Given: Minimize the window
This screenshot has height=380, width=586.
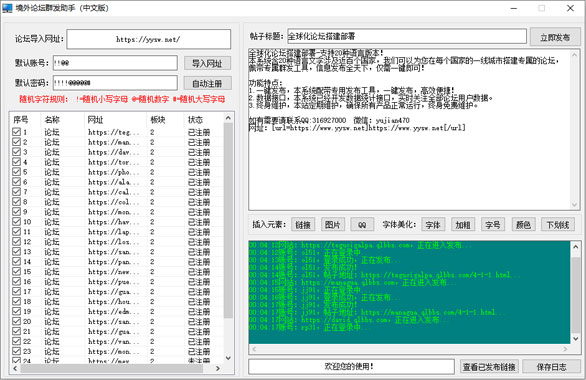Looking at the screenshot, I should pos(514,8).
